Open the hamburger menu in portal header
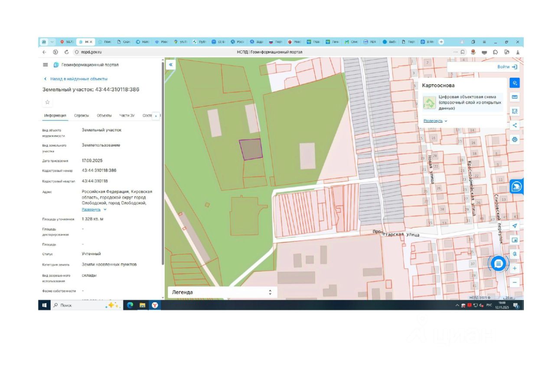Screen dimensions: 555x392 tap(45, 65)
